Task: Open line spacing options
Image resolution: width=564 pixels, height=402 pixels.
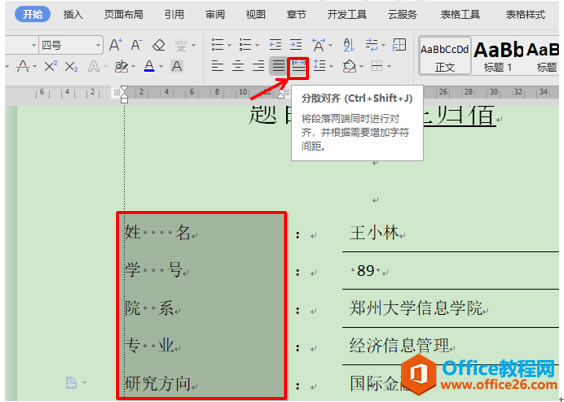Action: tap(319, 66)
